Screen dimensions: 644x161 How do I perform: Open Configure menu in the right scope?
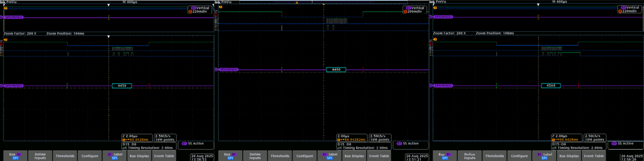point(519,156)
